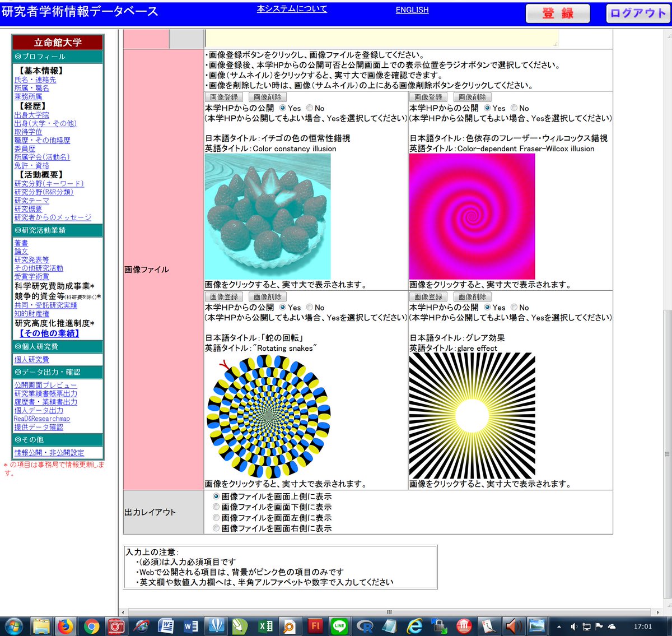The image size is (672, 636).
Task: Click the taskbar clock showing 17:01
Action: pos(642,626)
